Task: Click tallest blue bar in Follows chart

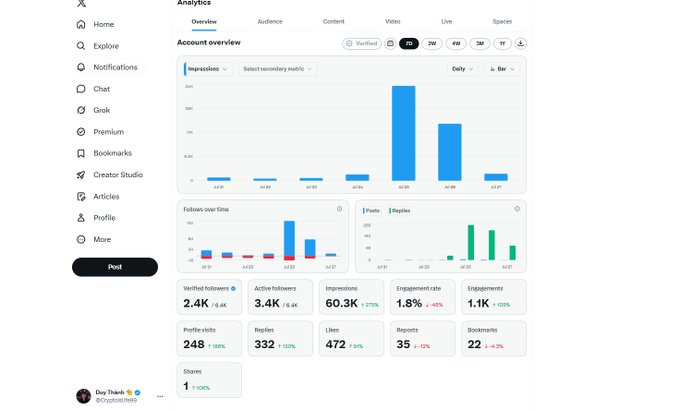Action: 289,239
